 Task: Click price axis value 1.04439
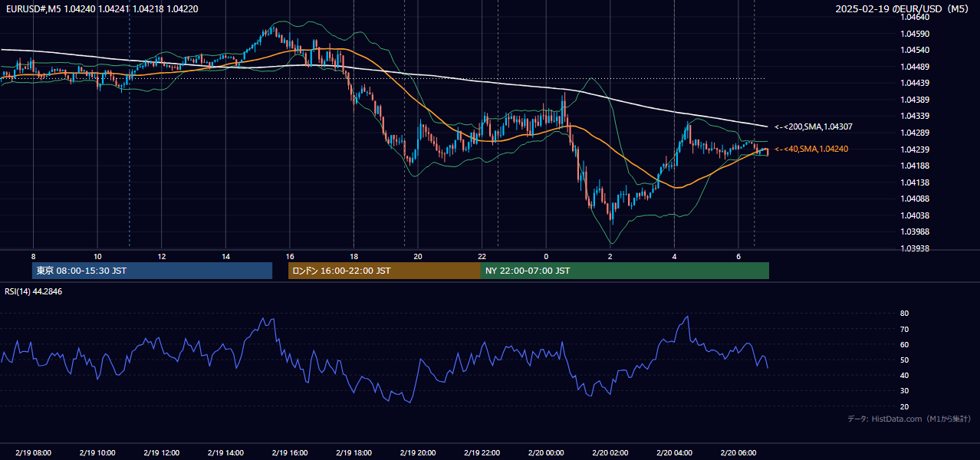click(915, 83)
